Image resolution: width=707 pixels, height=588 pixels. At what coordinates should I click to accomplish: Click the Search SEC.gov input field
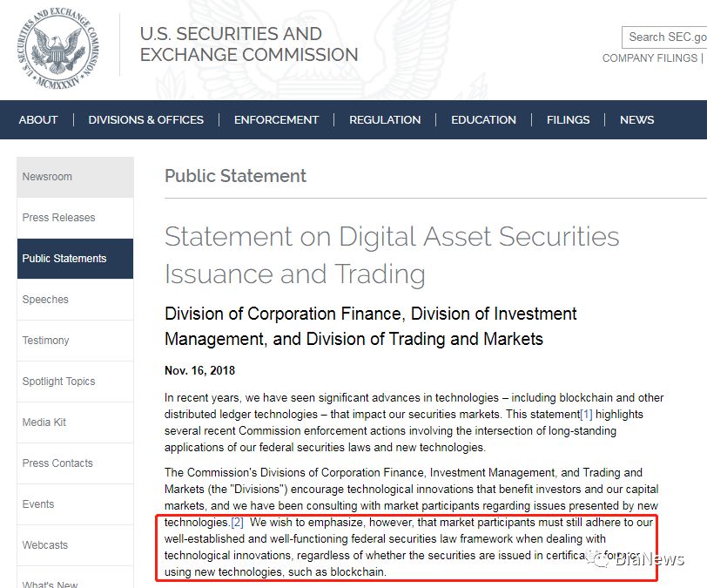point(666,37)
